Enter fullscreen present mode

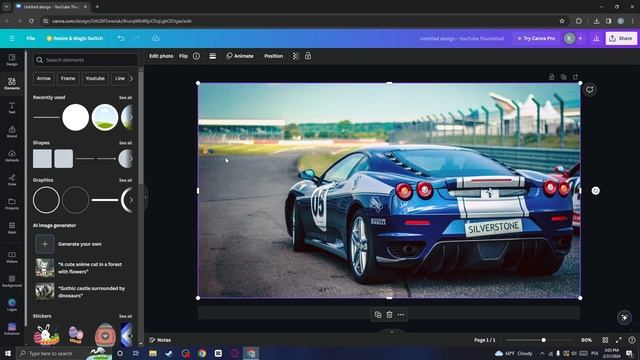(619, 340)
